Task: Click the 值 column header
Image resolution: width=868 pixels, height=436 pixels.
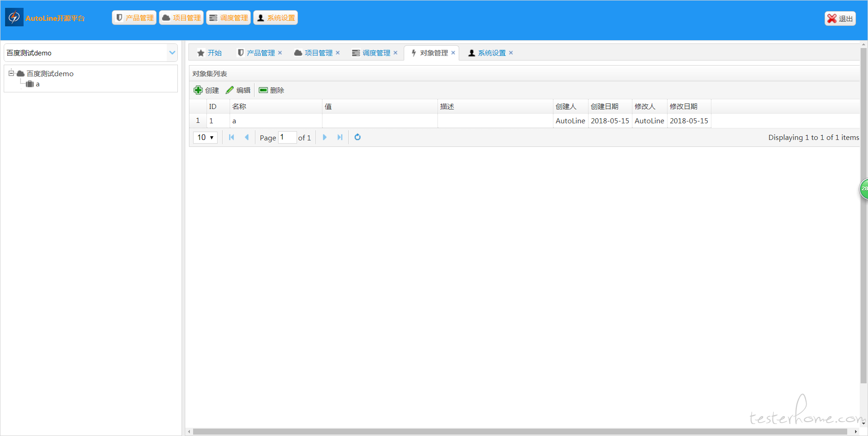Action: [380, 106]
